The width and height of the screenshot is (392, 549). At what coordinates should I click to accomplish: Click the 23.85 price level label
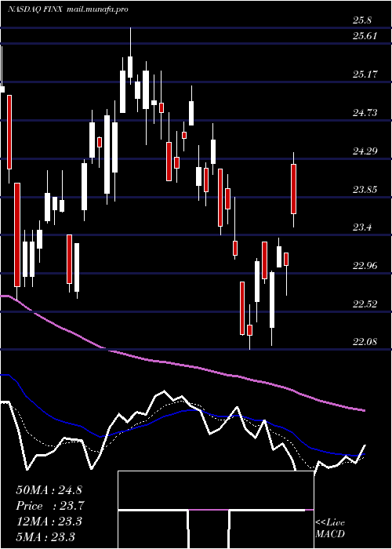pyautogui.click(x=365, y=190)
